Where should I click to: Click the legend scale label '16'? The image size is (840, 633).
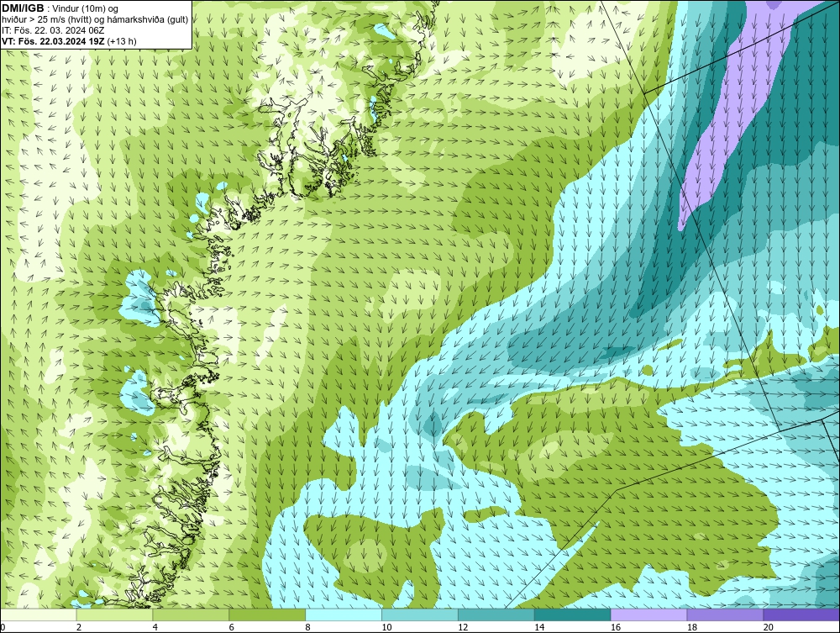(616, 627)
